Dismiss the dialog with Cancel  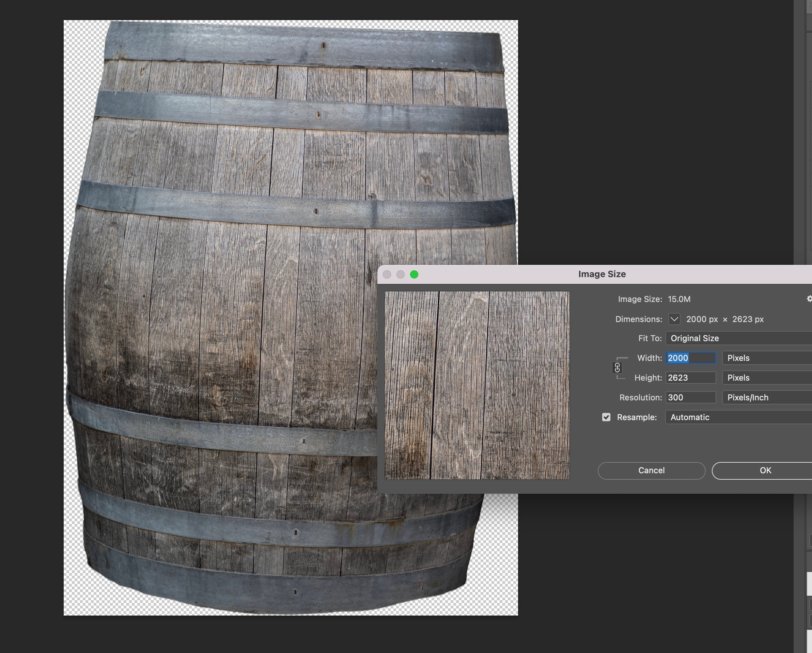click(651, 471)
